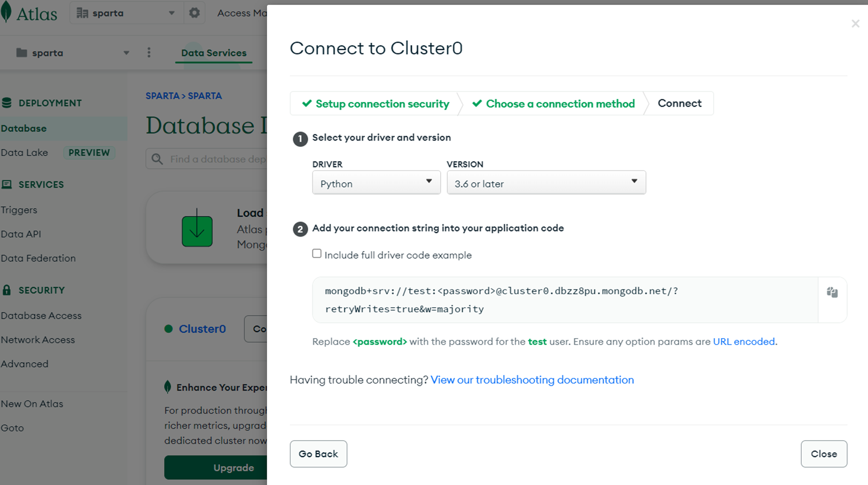Open Data API in the sidebar

[x=21, y=234]
